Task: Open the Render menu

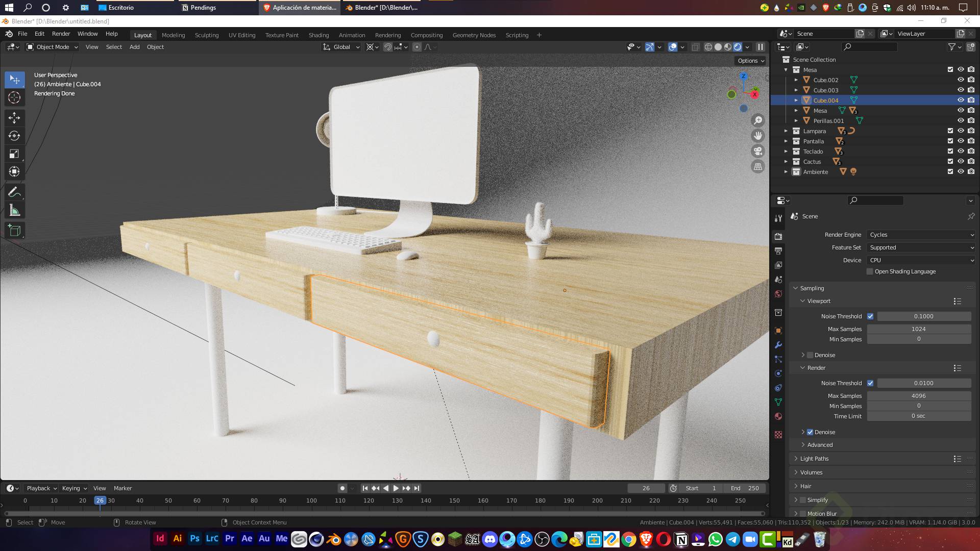Action: point(61,34)
